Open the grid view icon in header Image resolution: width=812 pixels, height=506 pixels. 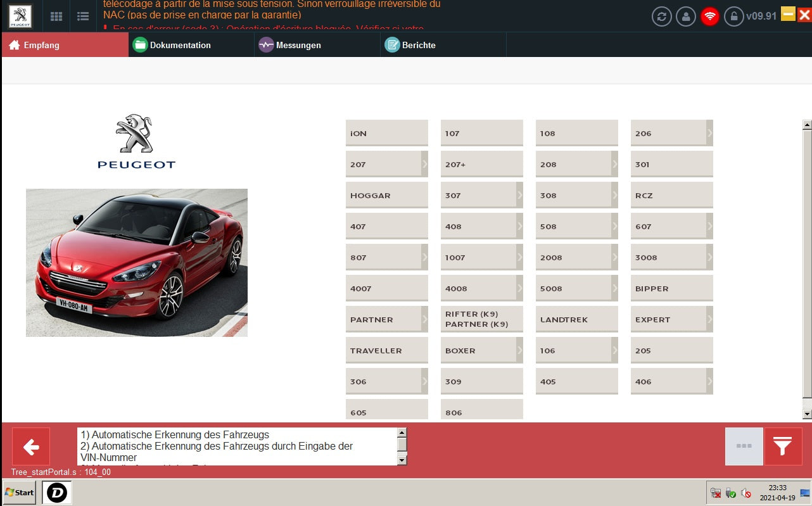click(56, 16)
